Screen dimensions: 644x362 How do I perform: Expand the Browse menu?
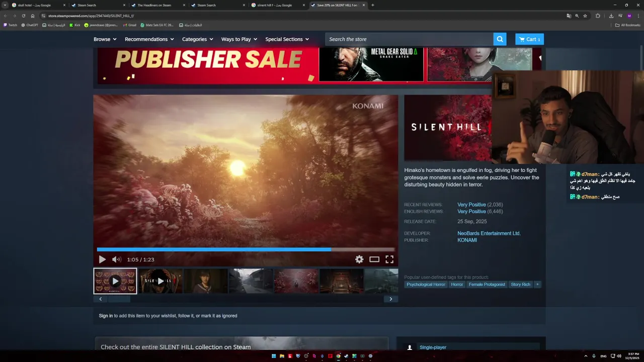pyautogui.click(x=105, y=39)
